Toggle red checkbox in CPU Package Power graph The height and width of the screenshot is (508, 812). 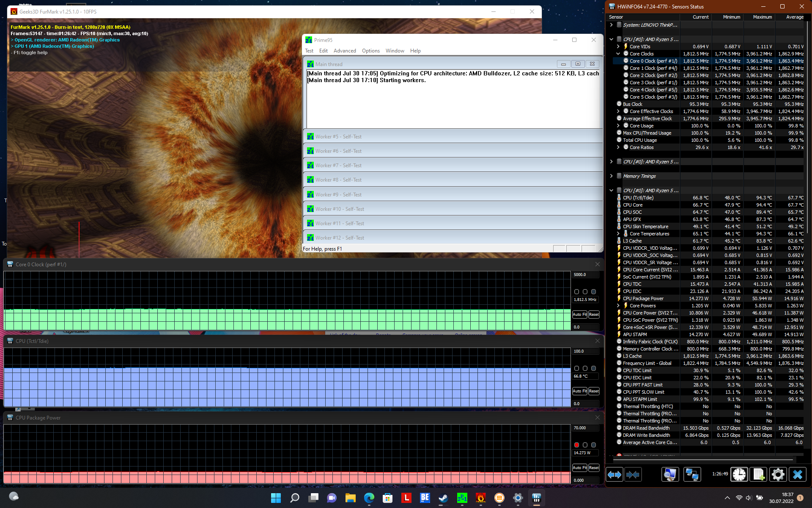[x=576, y=445]
